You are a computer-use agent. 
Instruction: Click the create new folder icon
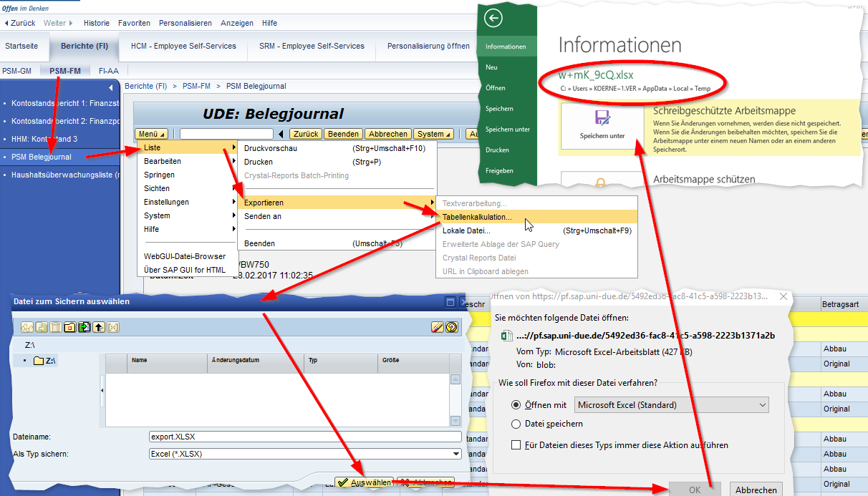69,327
